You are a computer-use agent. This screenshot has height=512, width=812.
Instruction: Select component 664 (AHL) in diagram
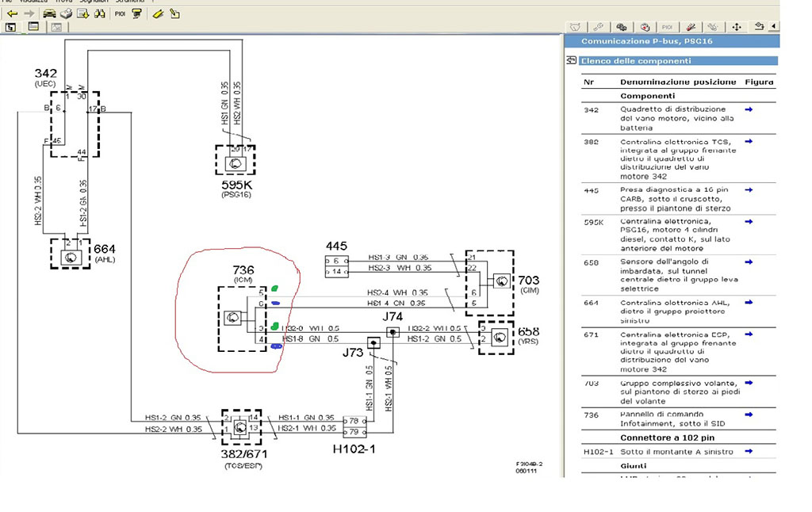[71, 254]
